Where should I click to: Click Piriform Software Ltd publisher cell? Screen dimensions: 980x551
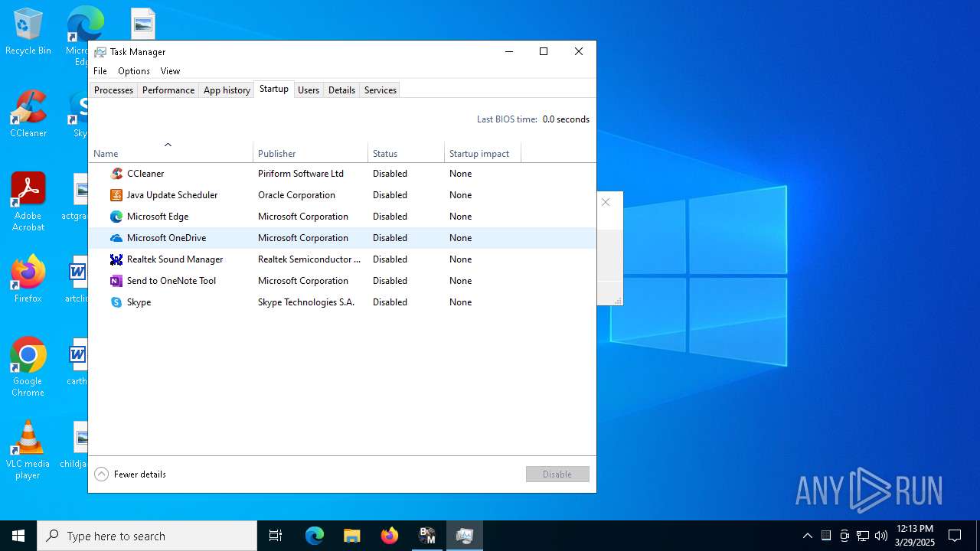301,174
